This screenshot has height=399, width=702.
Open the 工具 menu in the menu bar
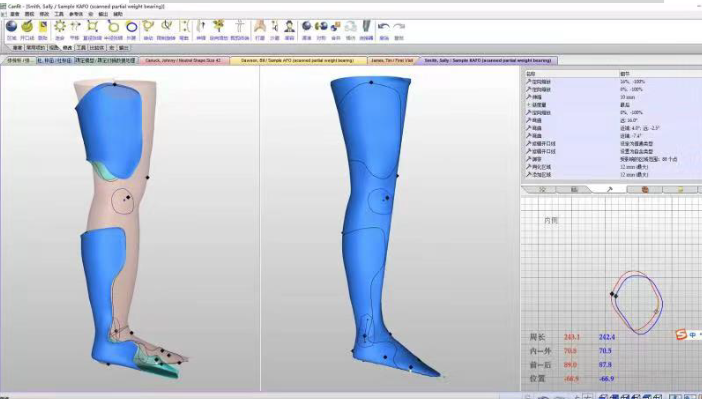(59, 14)
